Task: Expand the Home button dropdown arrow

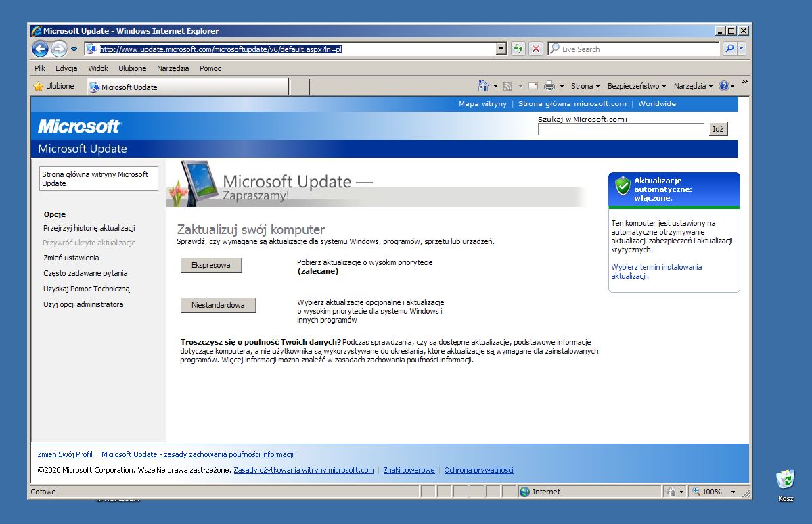Action: coord(495,87)
